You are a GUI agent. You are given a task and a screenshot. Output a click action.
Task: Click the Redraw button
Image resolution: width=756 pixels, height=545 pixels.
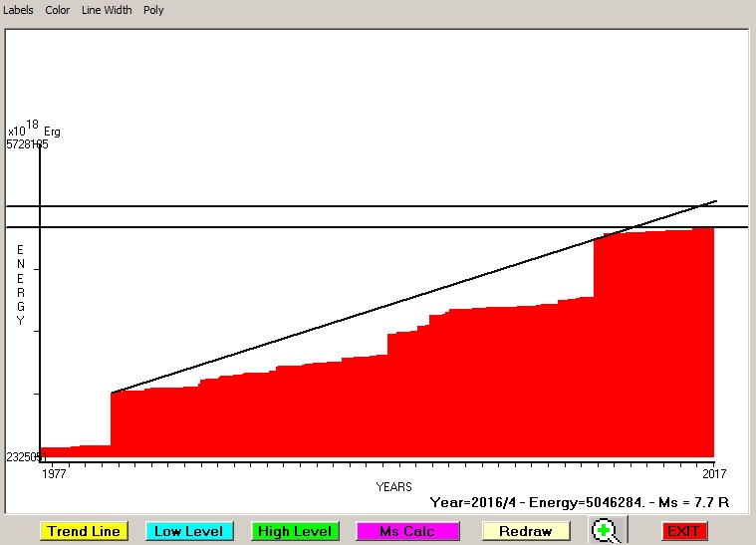point(525,531)
